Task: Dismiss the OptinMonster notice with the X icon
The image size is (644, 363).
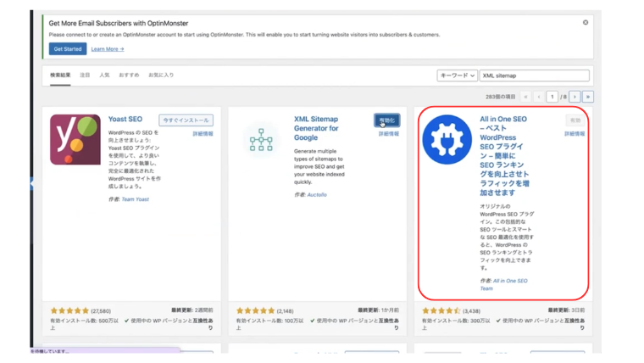Action: 586,23
